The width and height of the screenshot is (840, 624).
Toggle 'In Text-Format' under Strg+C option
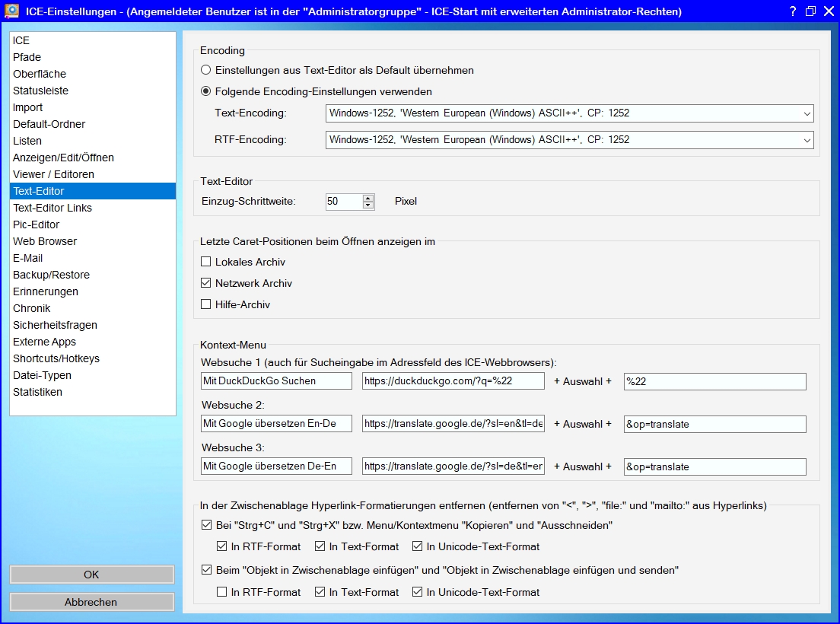(320, 546)
